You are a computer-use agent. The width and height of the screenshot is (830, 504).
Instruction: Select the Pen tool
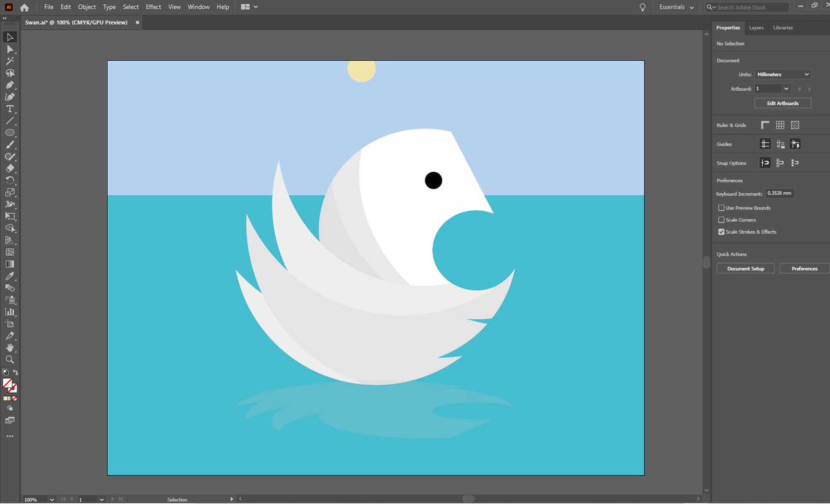point(10,85)
